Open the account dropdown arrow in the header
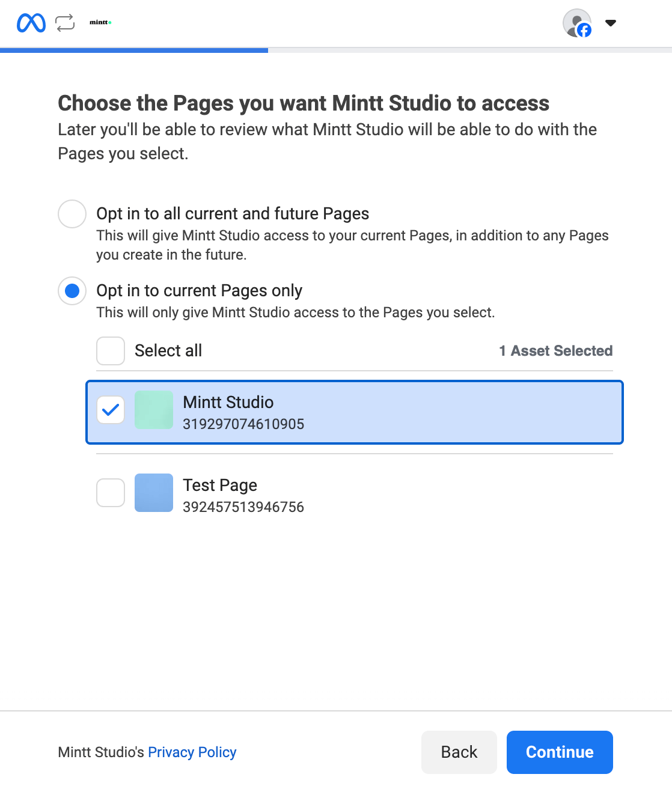The width and height of the screenshot is (672, 792). 609,23
